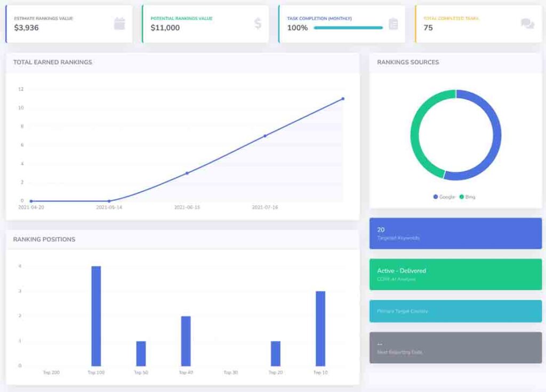Click the dollar sign icon in Potential Rankings card

(x=258, y=23)
